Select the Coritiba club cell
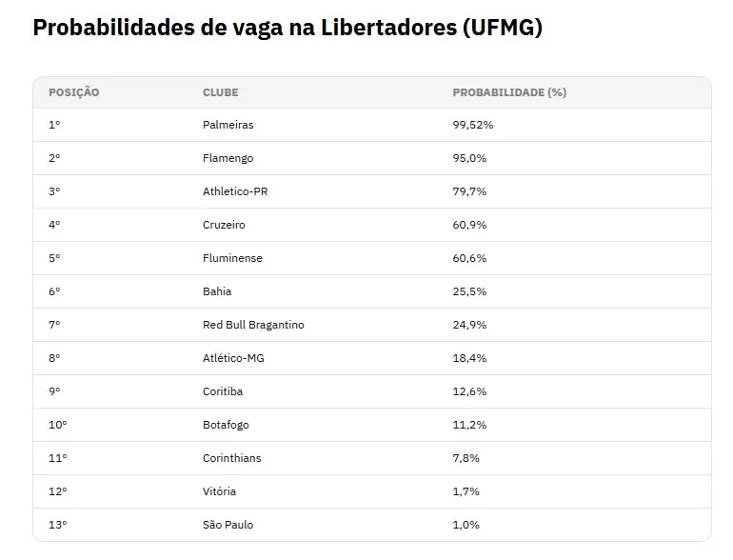 click(223, 391)
